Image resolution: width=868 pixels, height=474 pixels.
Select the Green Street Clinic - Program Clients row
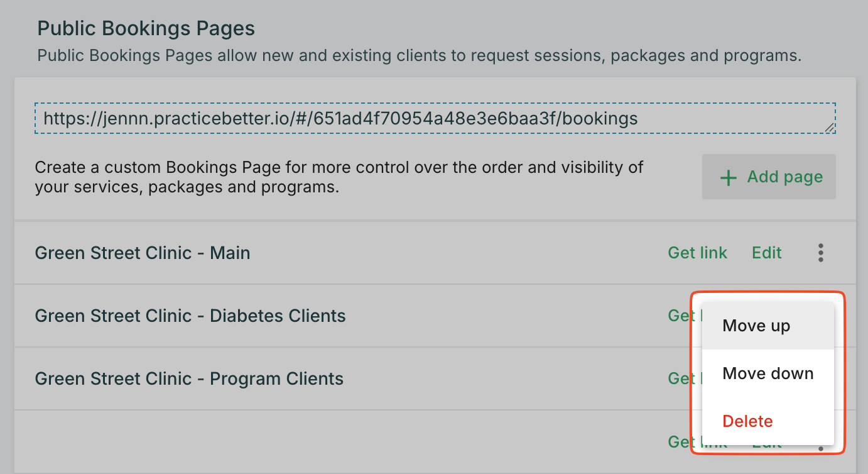click(x=189, y=378)
